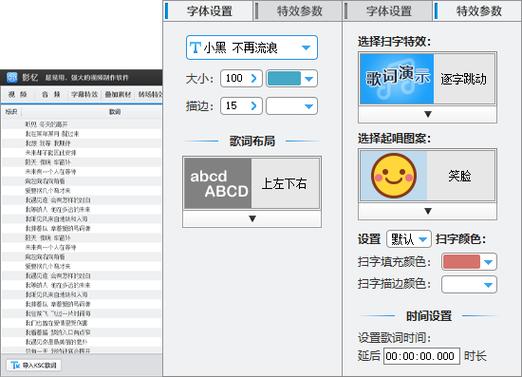
Task: Expand the 扫字特效 list arrow
Action: (428, 114)
